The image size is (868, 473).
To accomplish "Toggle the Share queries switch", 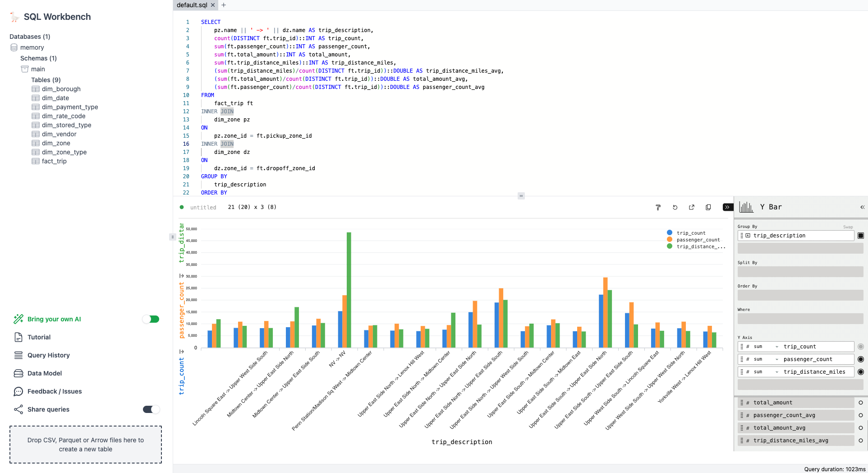I will [151, 409].
